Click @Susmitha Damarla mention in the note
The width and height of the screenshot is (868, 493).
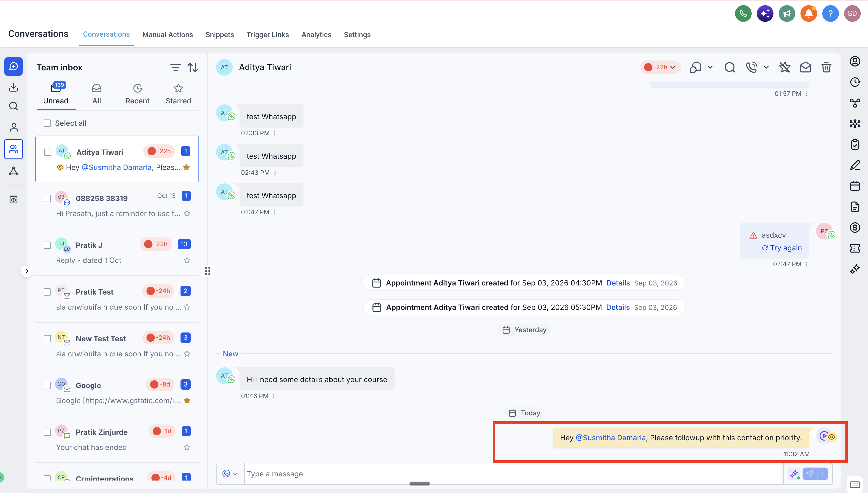point(611,438)
